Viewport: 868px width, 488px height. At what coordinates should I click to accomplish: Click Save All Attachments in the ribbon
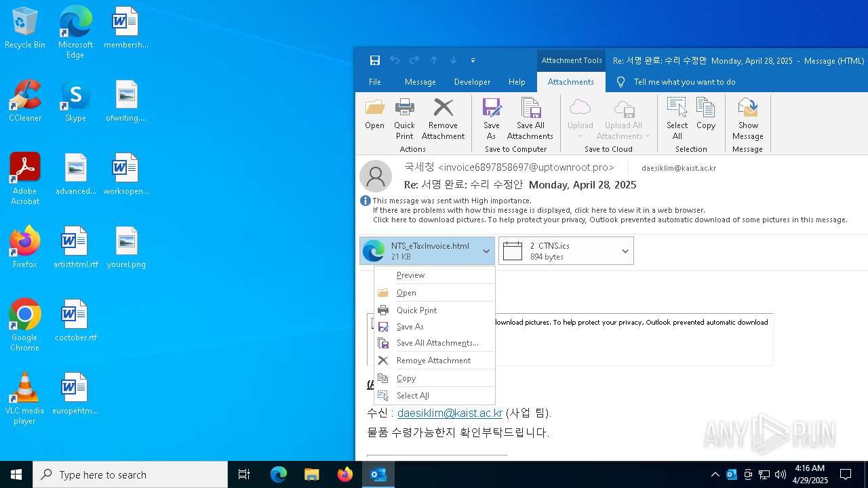coord(530,119)
